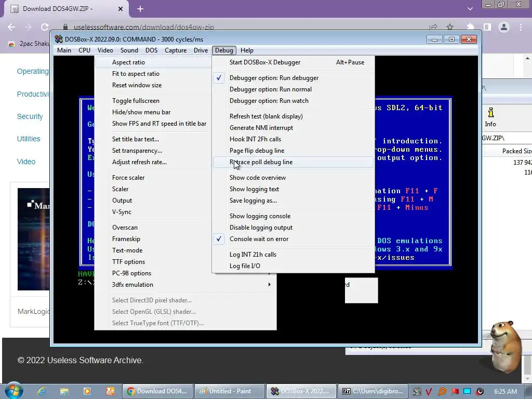The height and width of the screenshot is (399, 532).
Task: Open Chrome three-dot menu
Action: coord(521,27)
